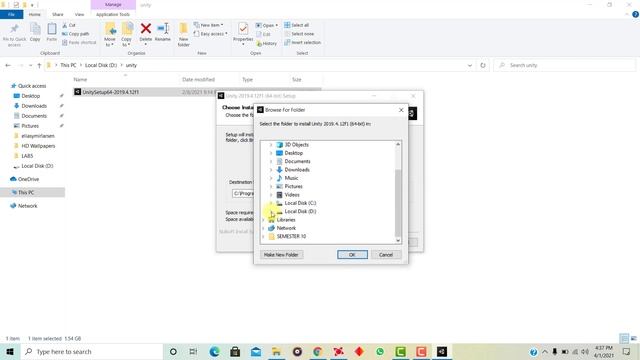Screen dimensions: 640x360
Task: Open Quick access in navigation pane
Action: click(32, 86)
